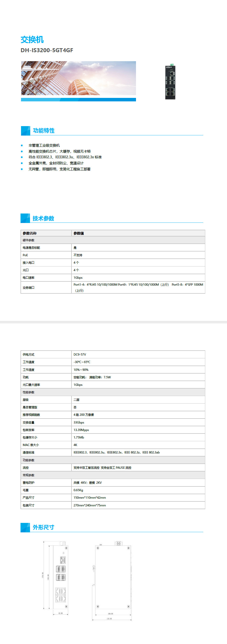The height and width of the screenshot is (644, 227).
Task: Click the 工作湿度 value 10%~90%
Action: [x=81, y=370]
